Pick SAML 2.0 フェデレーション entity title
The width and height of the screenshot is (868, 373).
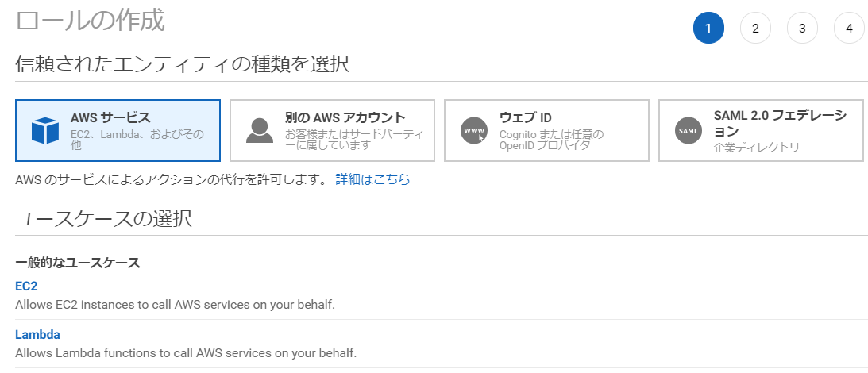pos(780,124)
